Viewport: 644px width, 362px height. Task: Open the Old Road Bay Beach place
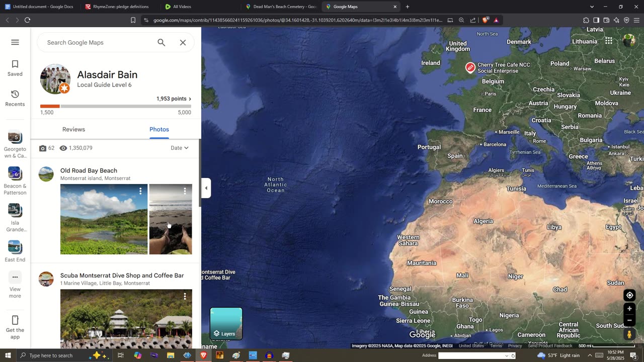(x=89, y=170)
